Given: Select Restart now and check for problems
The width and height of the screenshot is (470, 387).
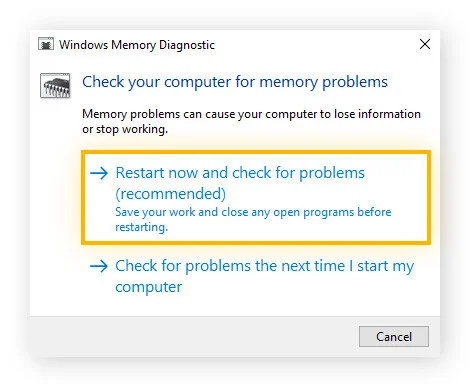Looking at the screenshot, I should coord(240,173).
